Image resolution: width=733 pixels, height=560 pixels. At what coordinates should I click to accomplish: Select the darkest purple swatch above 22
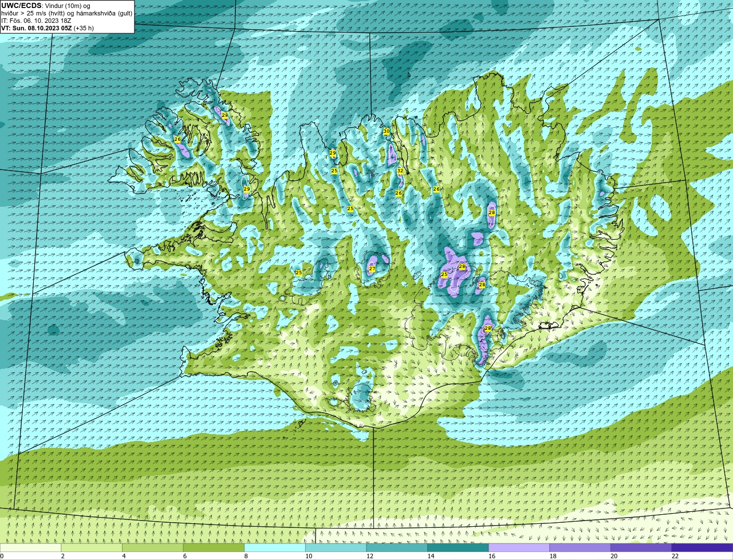(703, 548)
